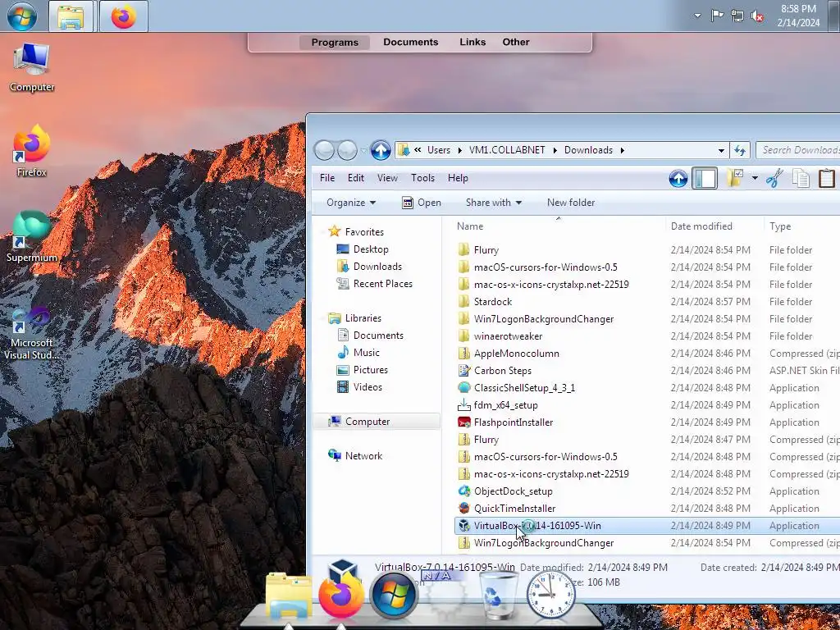The height and width of the screenshot is (630, 840).
Task: Click the Windows logo dock icon
Action: pyautogui.click(x=394, y=596)
